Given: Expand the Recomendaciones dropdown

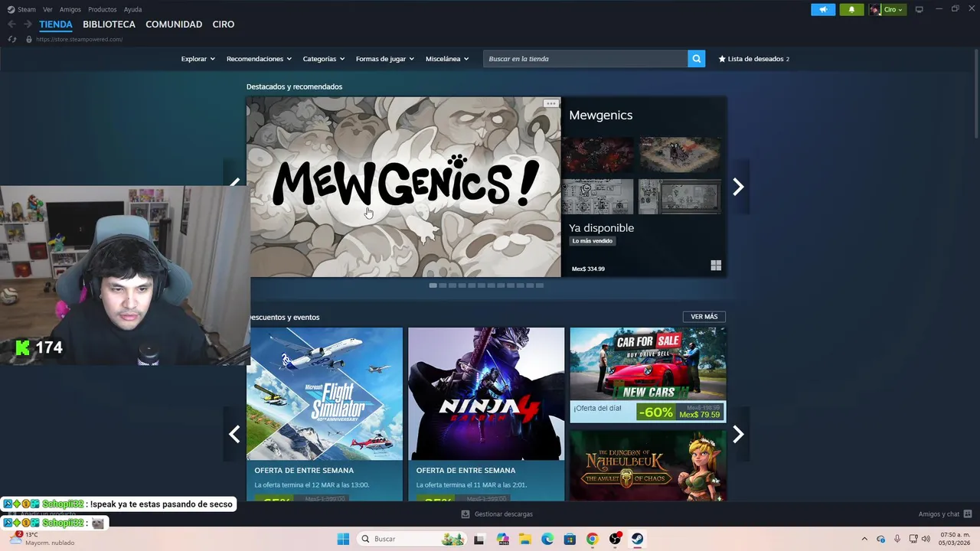Looking at the screenshot, I should 259,59.
